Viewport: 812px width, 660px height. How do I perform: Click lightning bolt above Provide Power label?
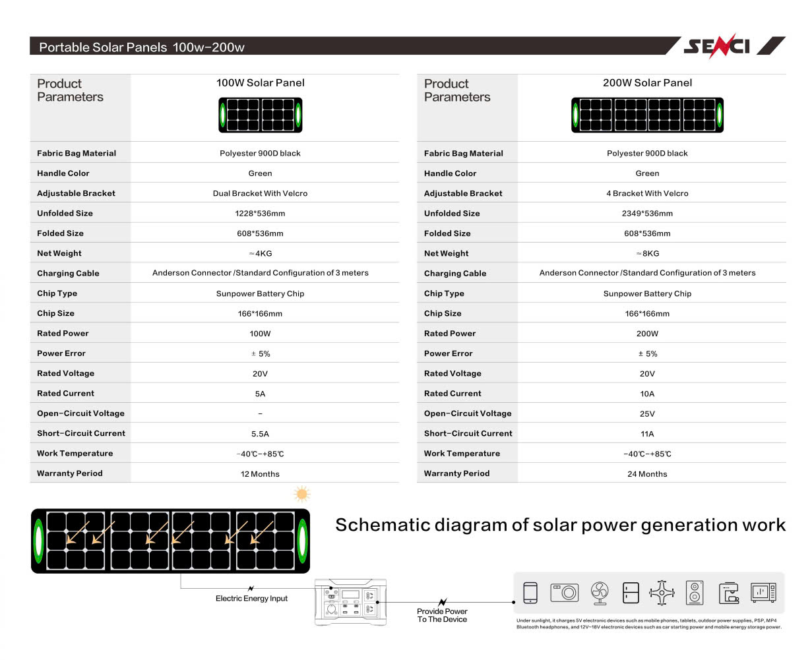point(443,602)
